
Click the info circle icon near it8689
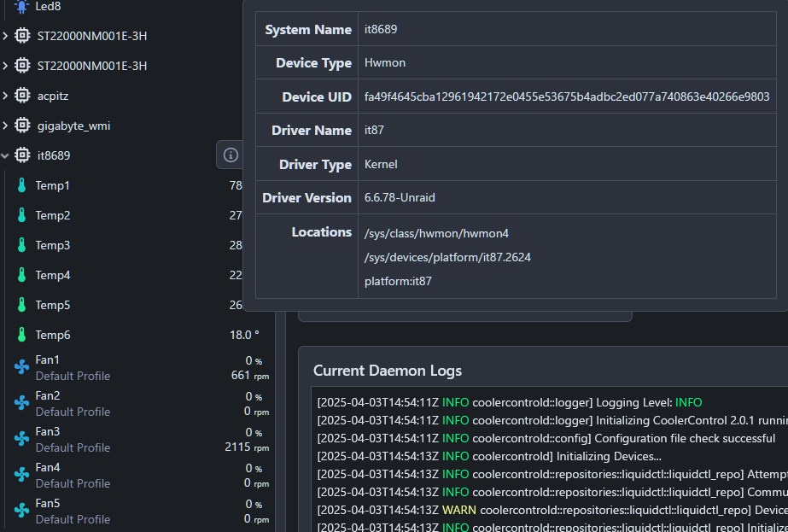230,155
